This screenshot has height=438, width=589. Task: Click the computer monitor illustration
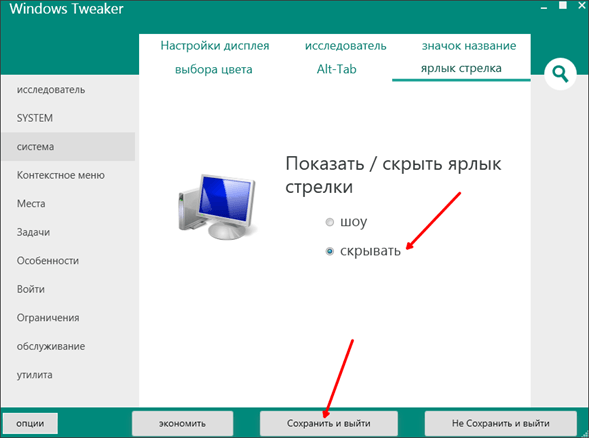pos(218,207)
